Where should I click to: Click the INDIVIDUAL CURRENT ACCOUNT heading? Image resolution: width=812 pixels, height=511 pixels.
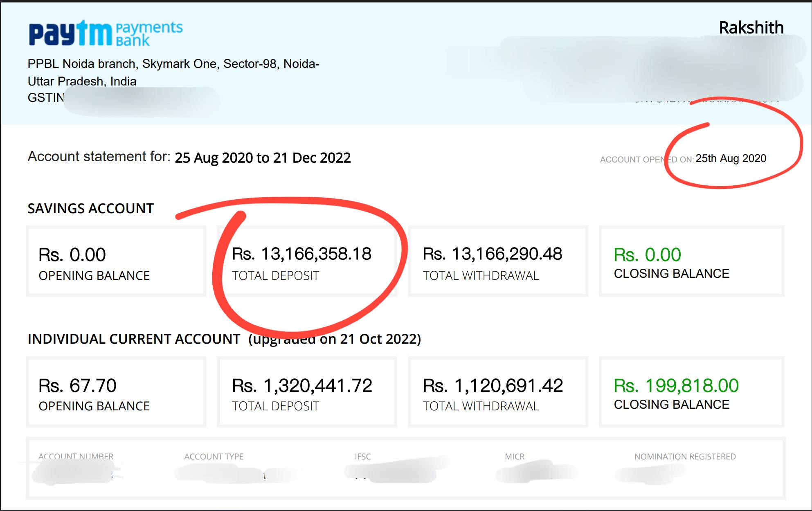tap(134, 339)
